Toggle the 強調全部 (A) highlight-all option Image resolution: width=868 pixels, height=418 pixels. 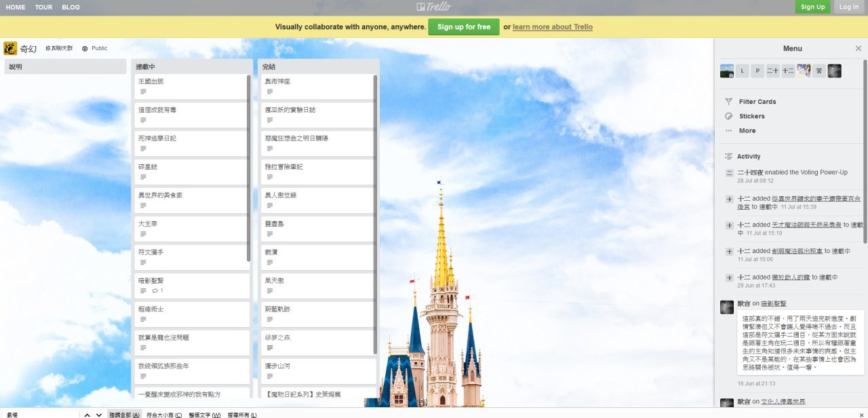(124, 415)
